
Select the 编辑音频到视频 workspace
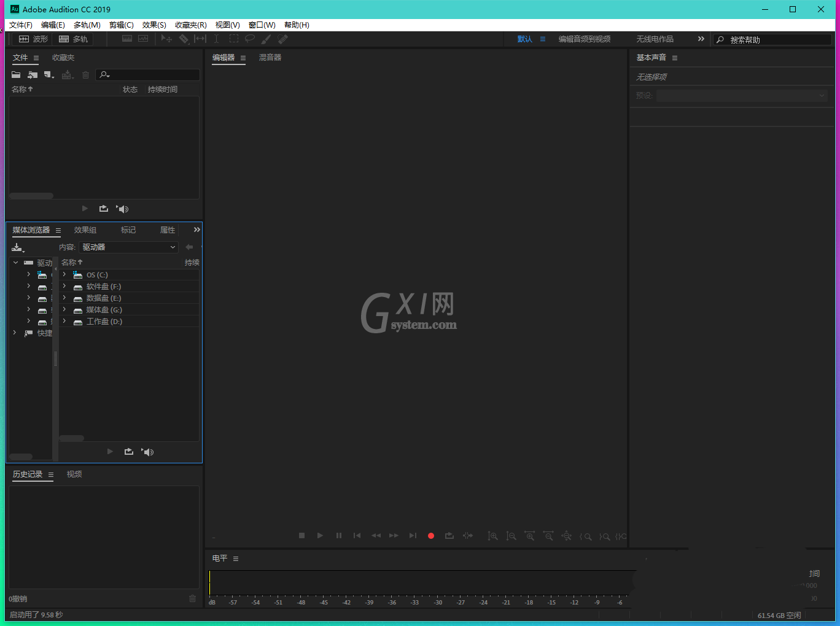pyautogui.click(x=585, y=39)
